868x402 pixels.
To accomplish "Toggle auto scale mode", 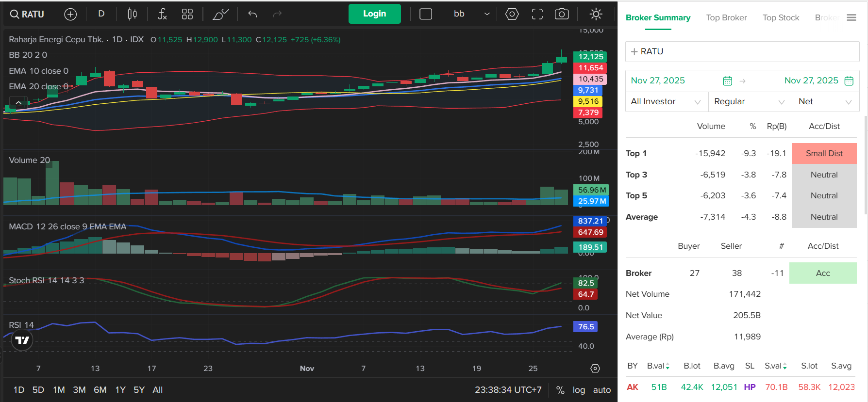I will pos(602,390).
